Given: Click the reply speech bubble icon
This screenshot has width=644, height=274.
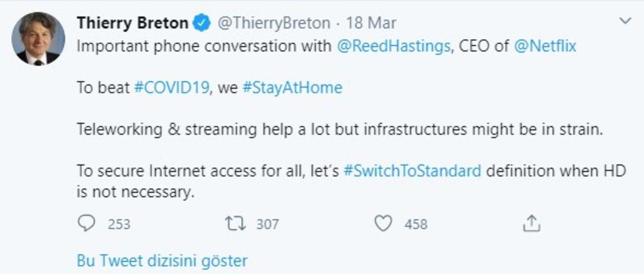Looking at the screenshot, I should point(86,223).
